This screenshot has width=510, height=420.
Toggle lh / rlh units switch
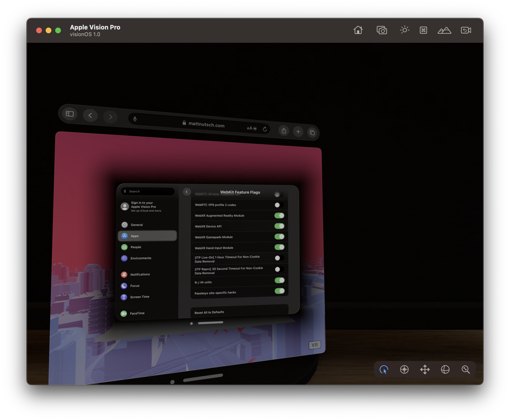(279, 280)
